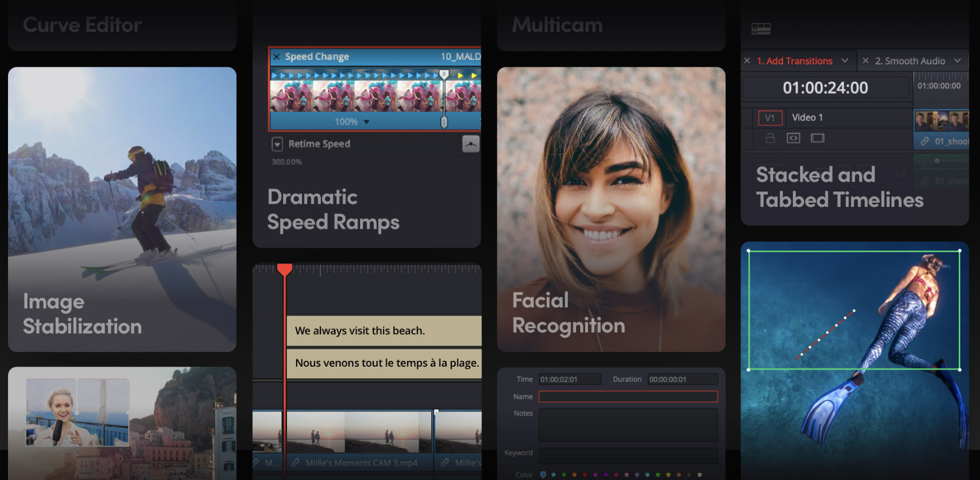The image size is (980, 480).
Task: Toggle auto track selector on Video 1
Action: (x=794, y=138)
